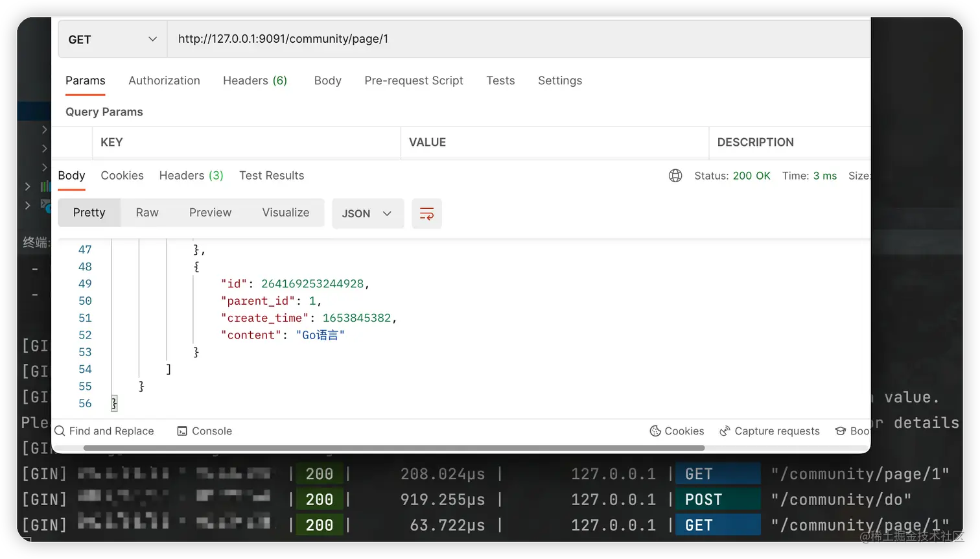Click the Query Params heading
980x559 pixels.
point(104,112)
